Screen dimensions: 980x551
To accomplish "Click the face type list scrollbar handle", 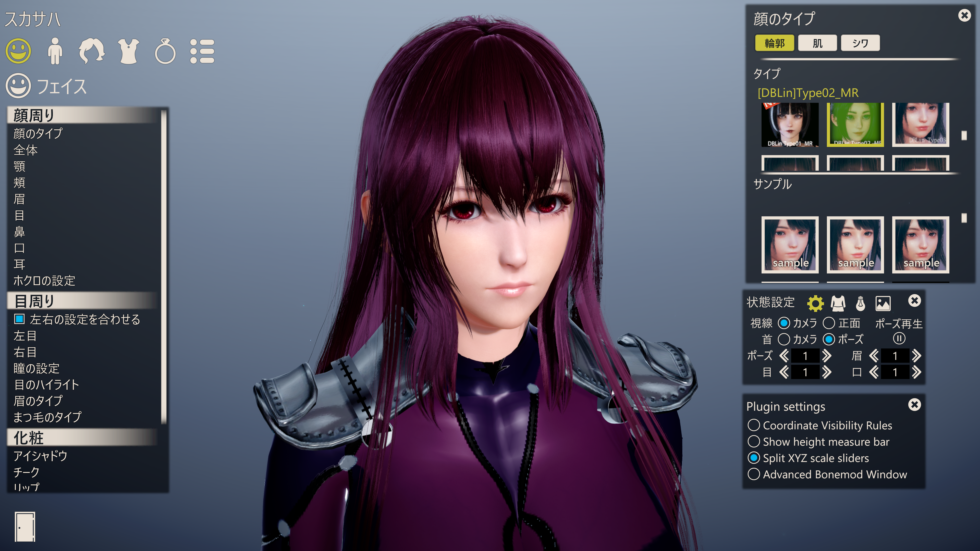I will (964, 135).
